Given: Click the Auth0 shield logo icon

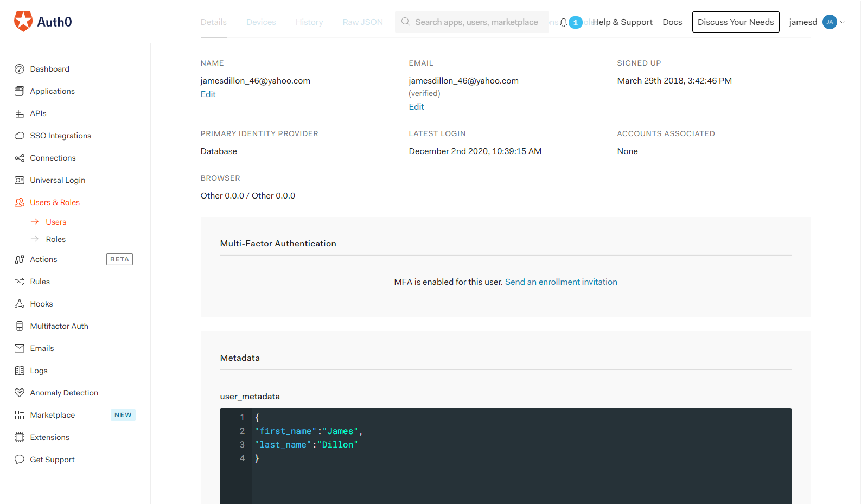Looking at the screenshot, I should 23,22.
